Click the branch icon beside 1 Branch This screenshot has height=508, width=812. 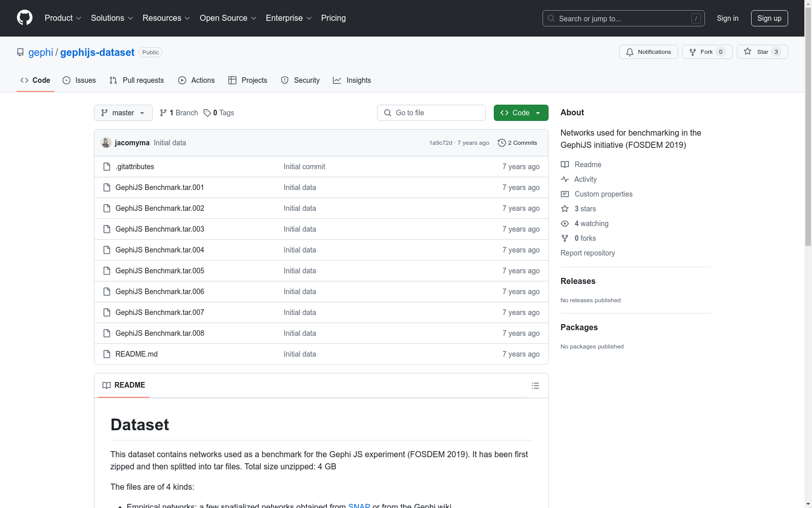(163, 113)
